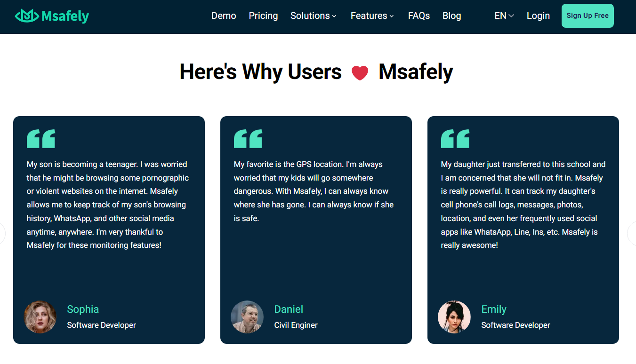This screenshot has height=364, width=636.
Task: Click the testimonial text starting 'My favorite is the GPS'
Action: click(x=314, y=191)
